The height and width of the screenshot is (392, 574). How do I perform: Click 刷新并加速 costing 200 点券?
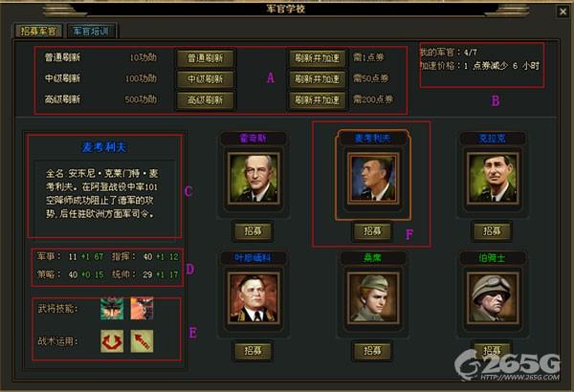318,100
